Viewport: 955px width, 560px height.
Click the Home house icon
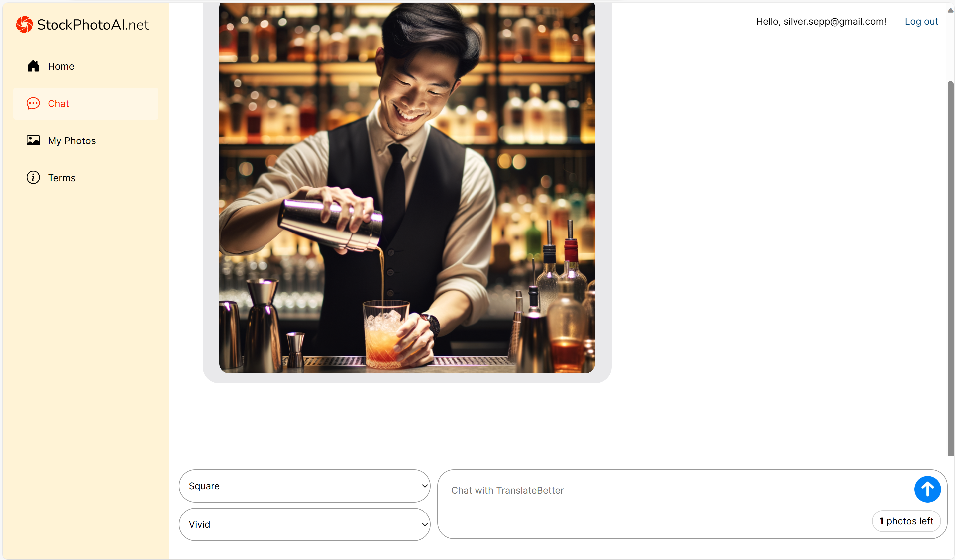pos(33,66)
